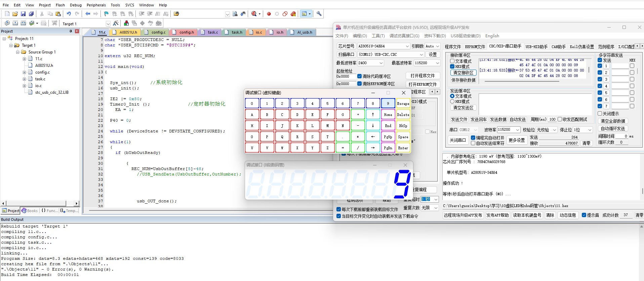Image resolution: width=644 pixels, height=281 pixels.
Task: Click the 周期(ms) 100 input field
Action: [552, 119]
